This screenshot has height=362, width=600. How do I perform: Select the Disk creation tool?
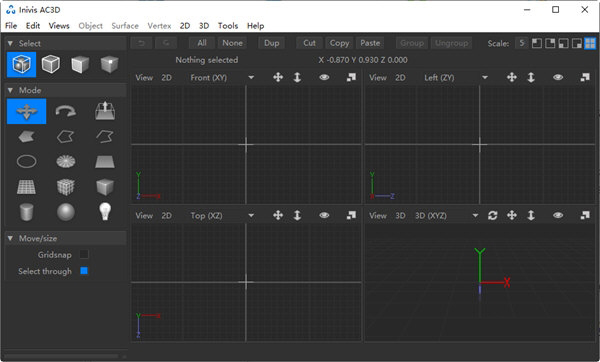[66, 161]
